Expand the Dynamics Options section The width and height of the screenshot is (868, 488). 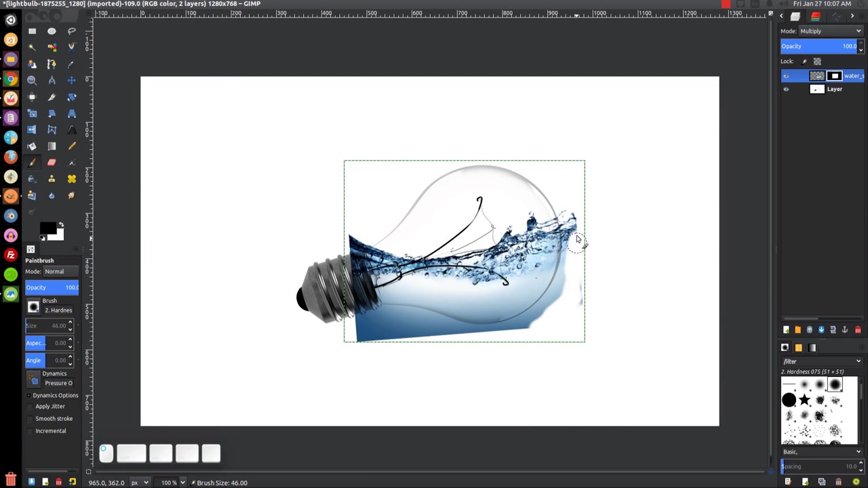pyautogui.click(x=28, y=395)
